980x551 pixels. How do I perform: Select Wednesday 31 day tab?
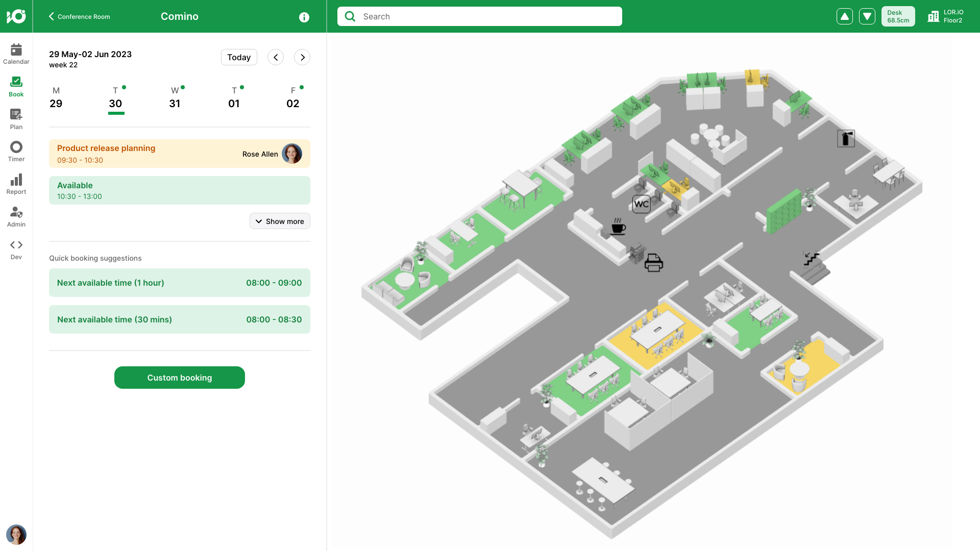(175, 98)
